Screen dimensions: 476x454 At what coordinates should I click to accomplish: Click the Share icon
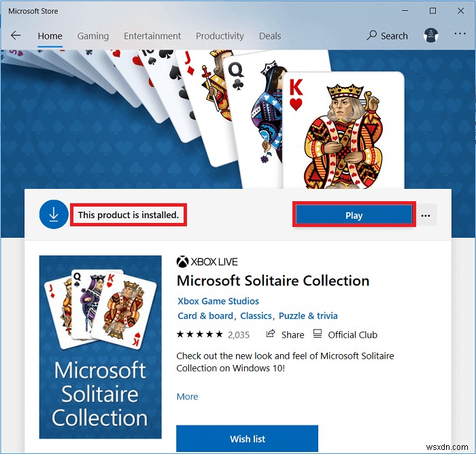pos(271,334)
